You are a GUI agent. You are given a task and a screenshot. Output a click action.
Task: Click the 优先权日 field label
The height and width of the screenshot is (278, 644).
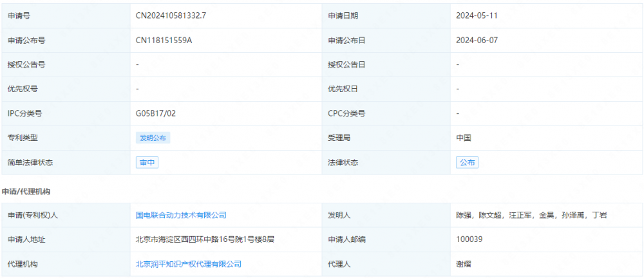coord(343,89)
